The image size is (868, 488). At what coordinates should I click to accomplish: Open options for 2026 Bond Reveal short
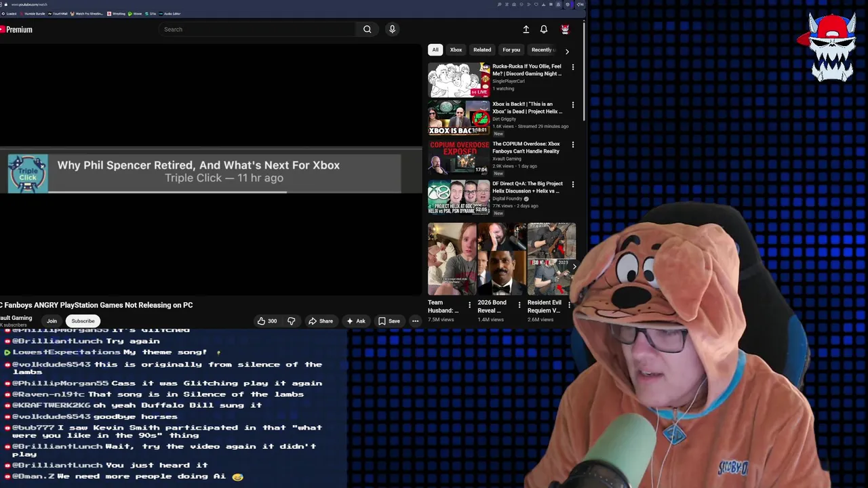click(x=519, y=305)
